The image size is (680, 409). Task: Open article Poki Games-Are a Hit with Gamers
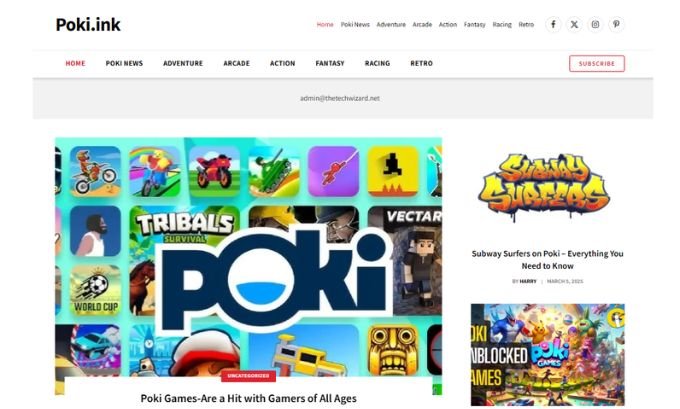[248, 398]
